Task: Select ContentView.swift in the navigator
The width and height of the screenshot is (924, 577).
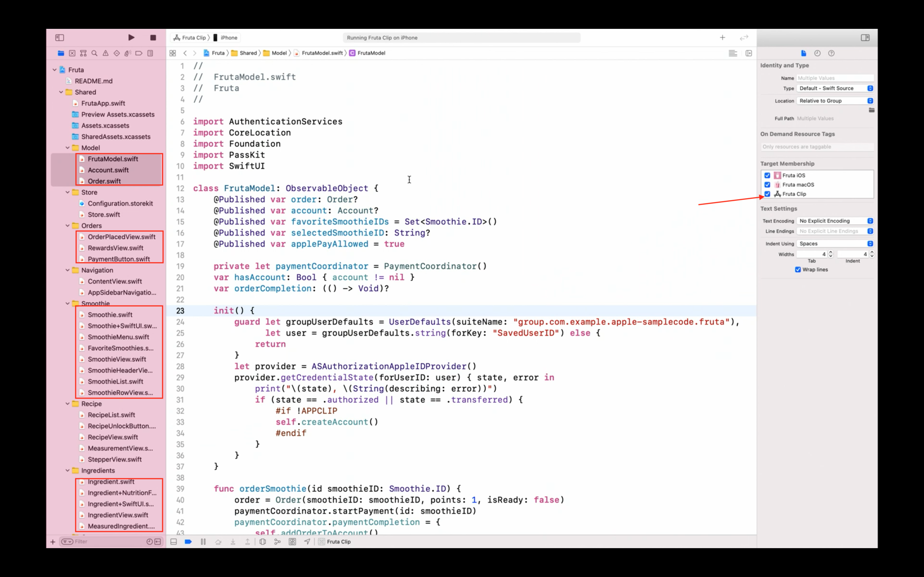Action: click(x=115, y=281)
